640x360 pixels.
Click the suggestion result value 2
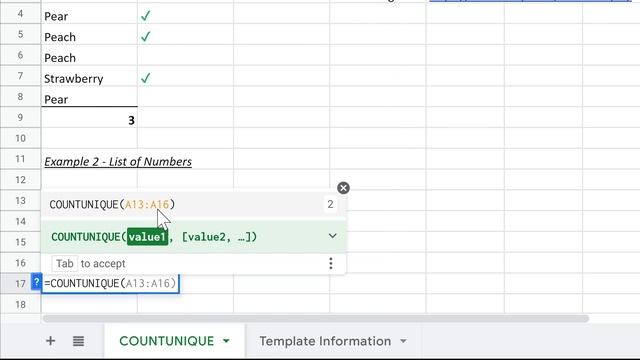point(330,204)
